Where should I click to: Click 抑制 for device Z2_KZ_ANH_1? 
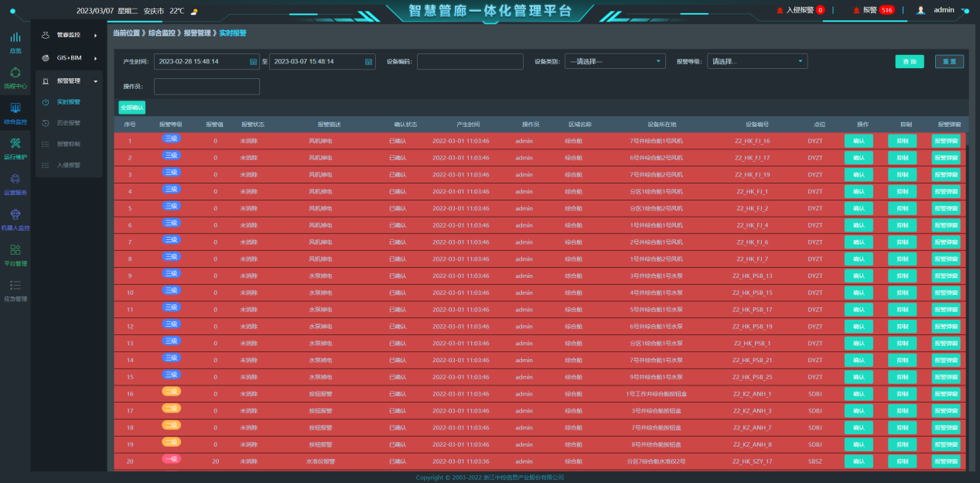[902, 394]
